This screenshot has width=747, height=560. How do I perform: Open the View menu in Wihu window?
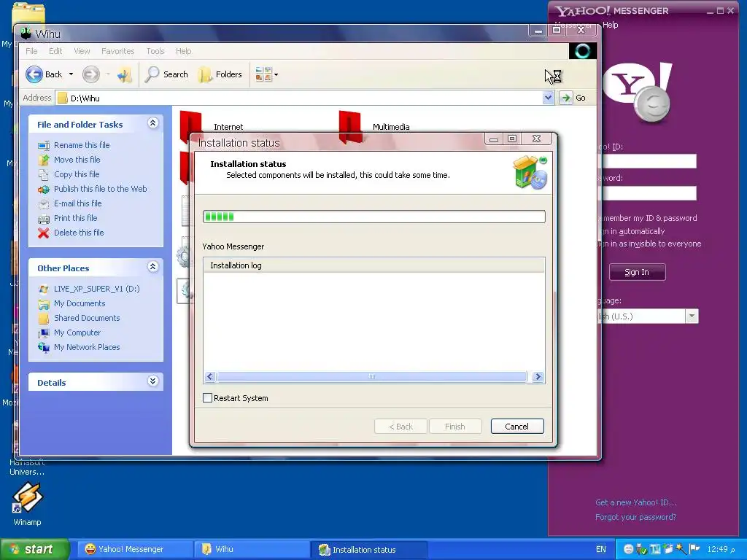(x=82, y=51)
